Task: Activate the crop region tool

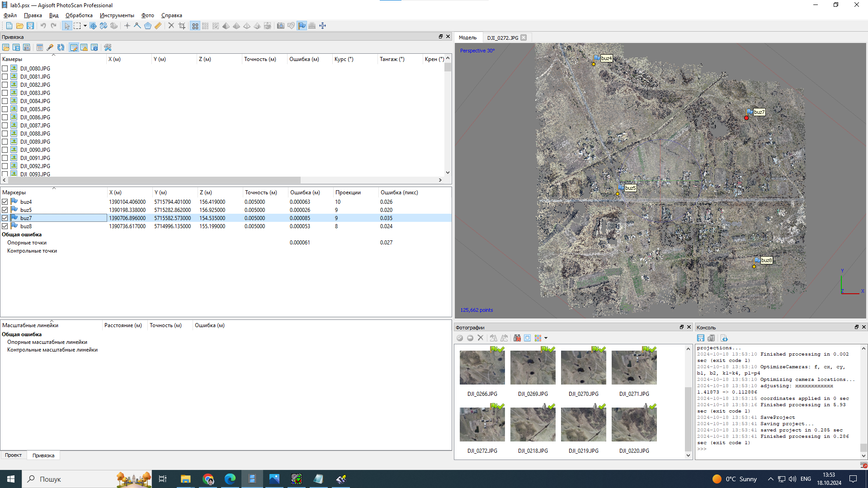Action: pyautogui.click(x=182, y=26)
